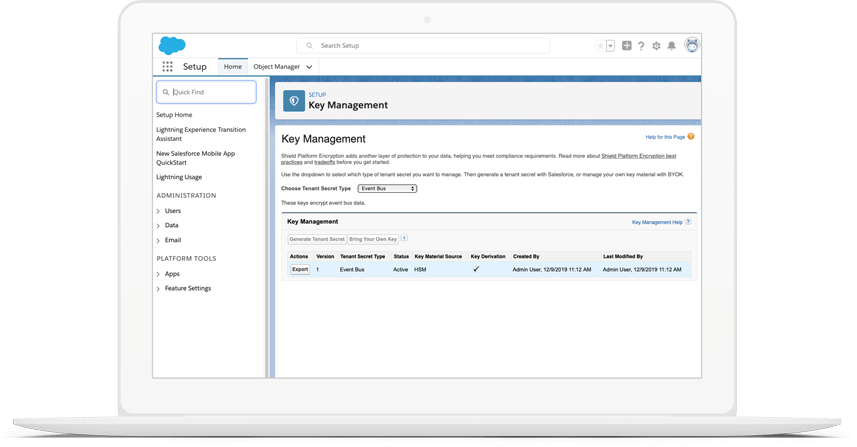Click into the Quick Find box
The image size is (857, 447).
tap(206, 92)
